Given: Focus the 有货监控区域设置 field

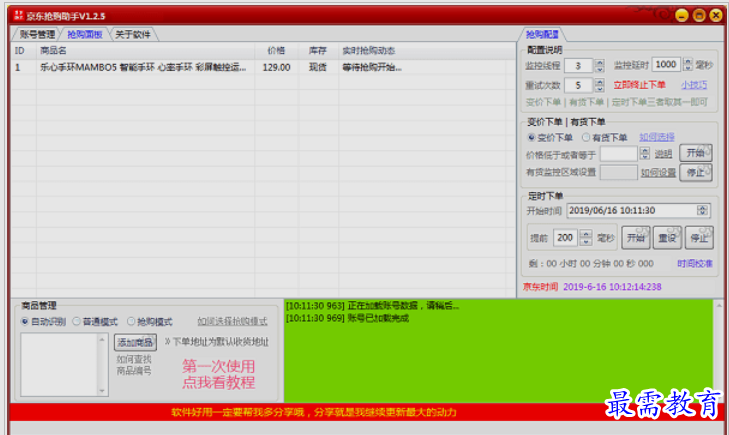Looking at the screenshot, I should coord(618,172).
